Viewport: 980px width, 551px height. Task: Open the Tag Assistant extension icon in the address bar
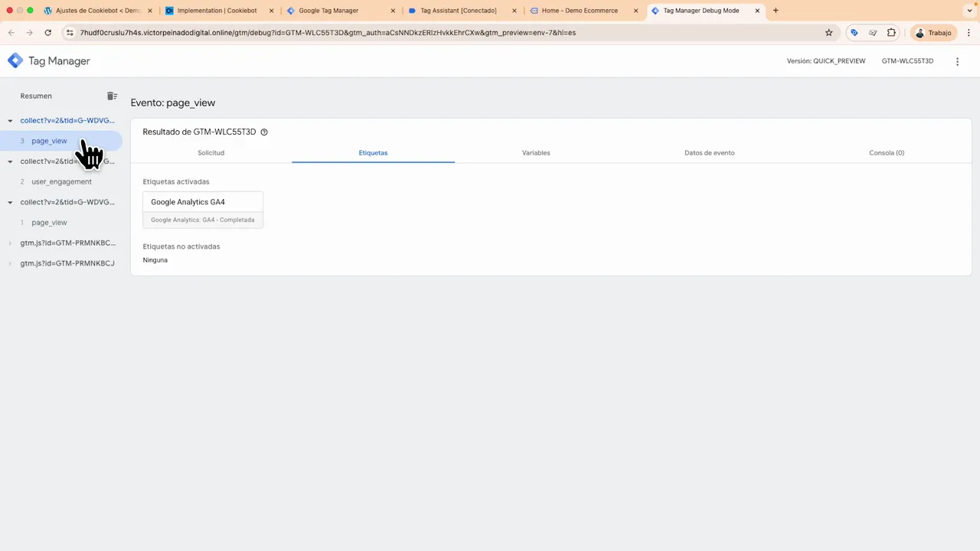pos(854,32)
